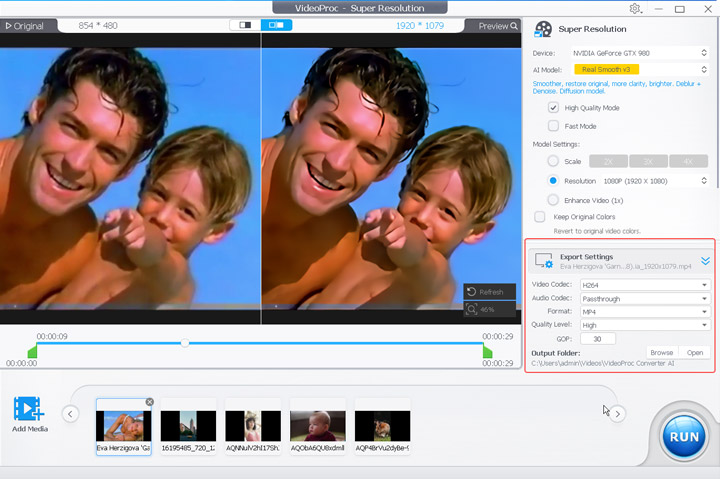The image size is (720, 479).
Task: Open the Device dropdown
Action: pyautogui.click(x=639, y=53)
